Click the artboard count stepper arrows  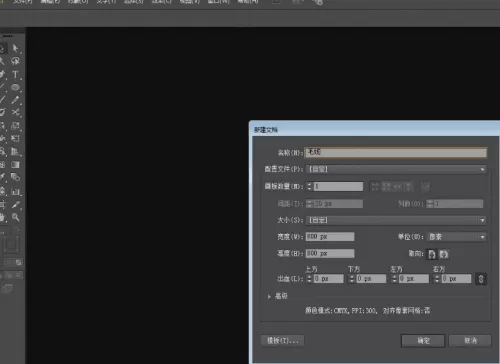(309, 186)
